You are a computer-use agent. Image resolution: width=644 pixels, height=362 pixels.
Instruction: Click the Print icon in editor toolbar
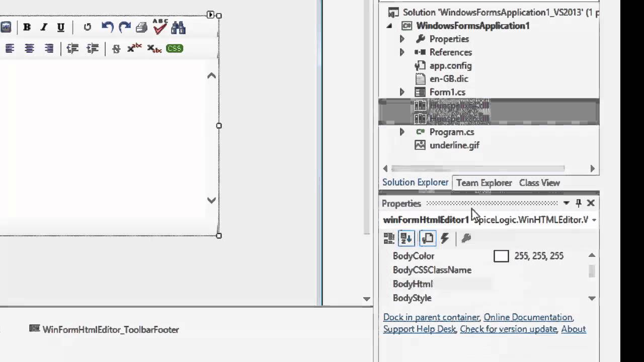[142, 27]
